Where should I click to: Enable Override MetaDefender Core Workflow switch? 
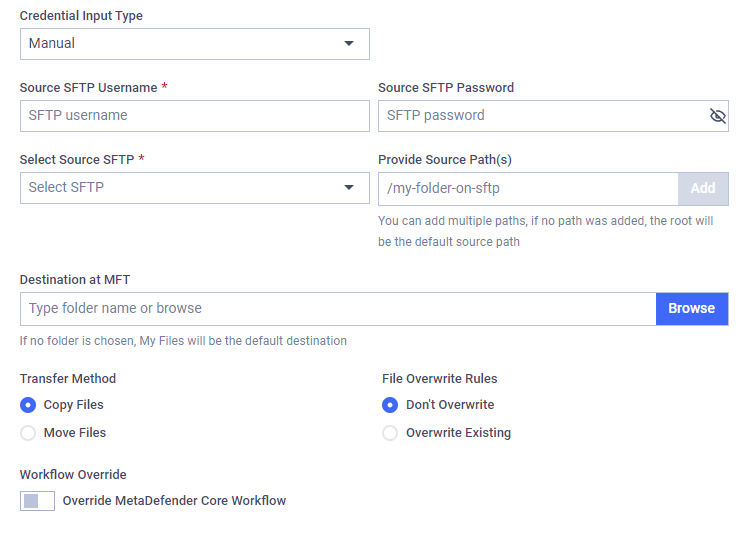pos(37,501)
